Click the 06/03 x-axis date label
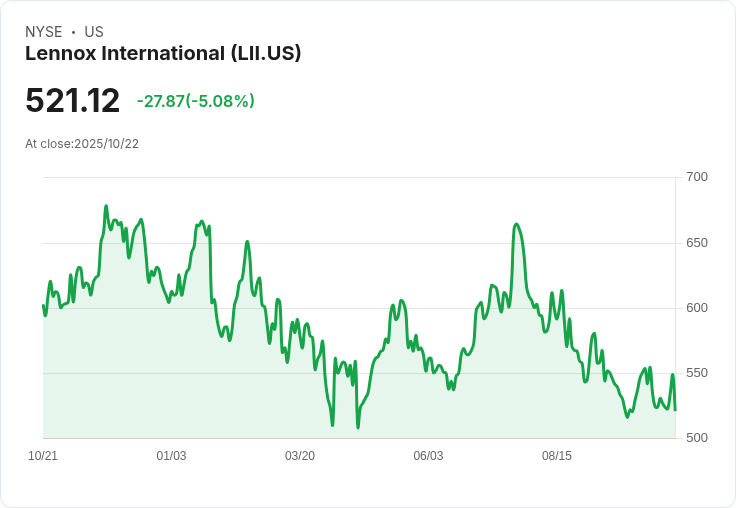The height and width of the screenshot is (508, 736). click(428, 455)
